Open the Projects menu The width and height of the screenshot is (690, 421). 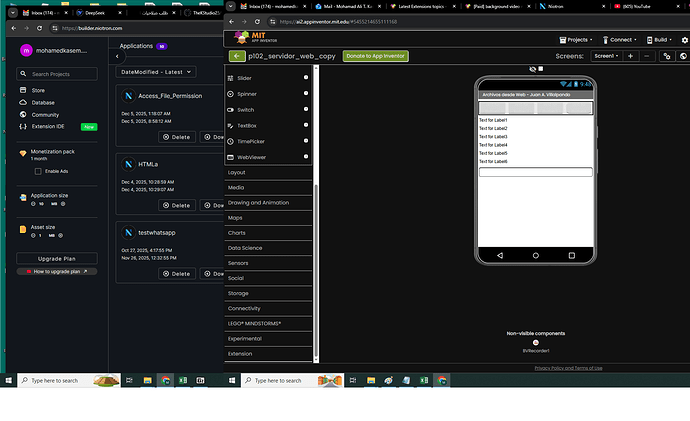tap(573, 40)
